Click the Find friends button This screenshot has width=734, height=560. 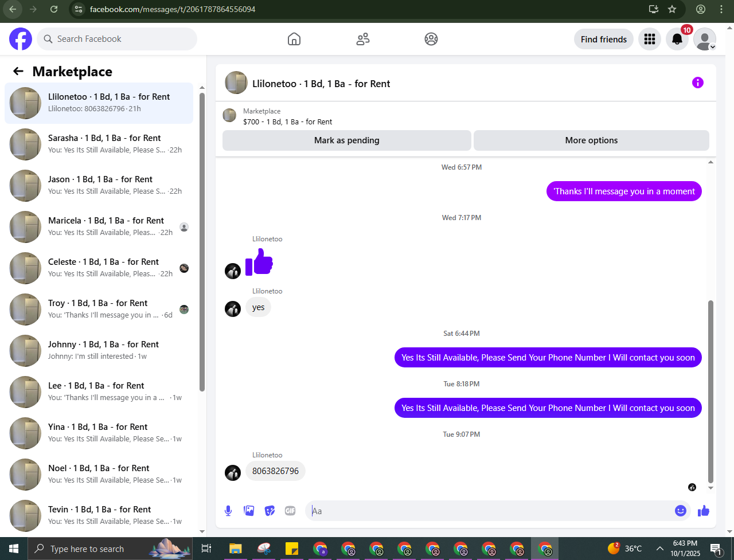click(x=604, y=39)
